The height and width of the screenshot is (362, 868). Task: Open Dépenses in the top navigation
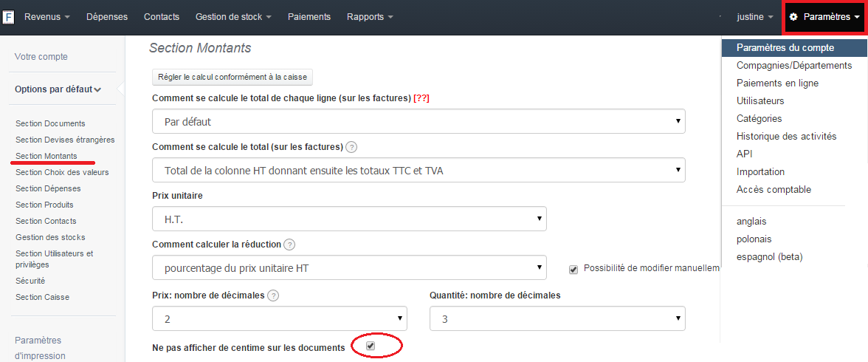click(107, 17)
